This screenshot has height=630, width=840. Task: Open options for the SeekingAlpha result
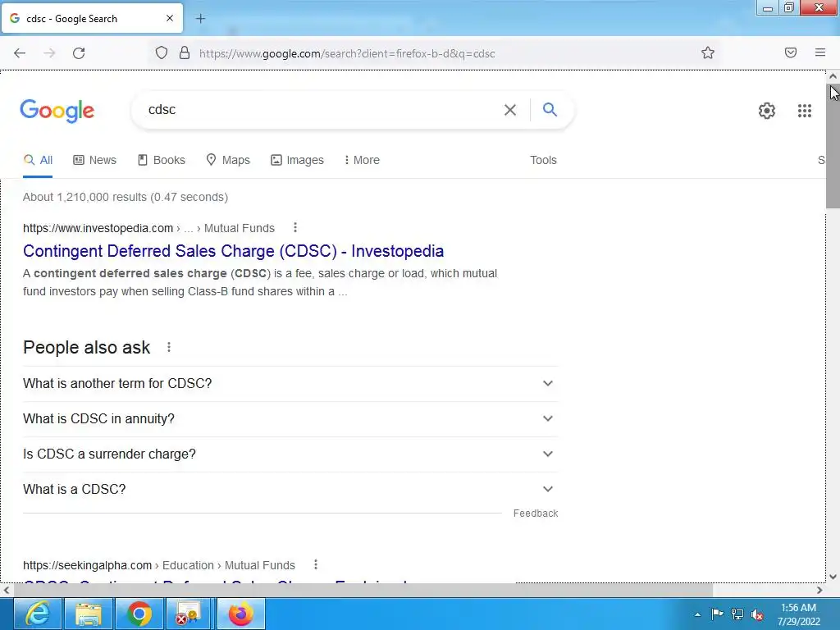click(316, 564)
